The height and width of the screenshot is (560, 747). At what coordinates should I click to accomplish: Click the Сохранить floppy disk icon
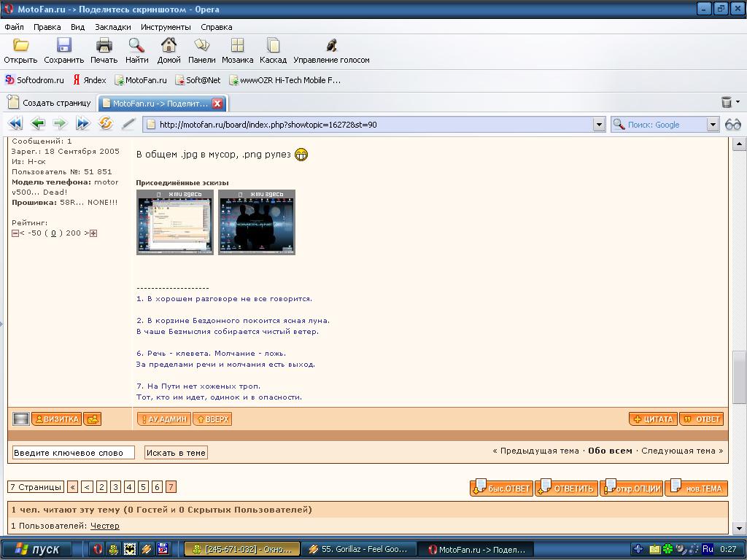click(x=64, y=45)
